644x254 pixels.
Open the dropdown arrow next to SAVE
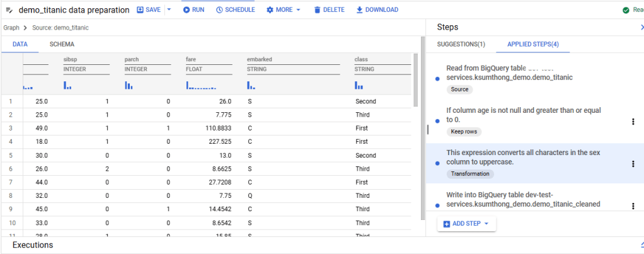pos(169,10)
